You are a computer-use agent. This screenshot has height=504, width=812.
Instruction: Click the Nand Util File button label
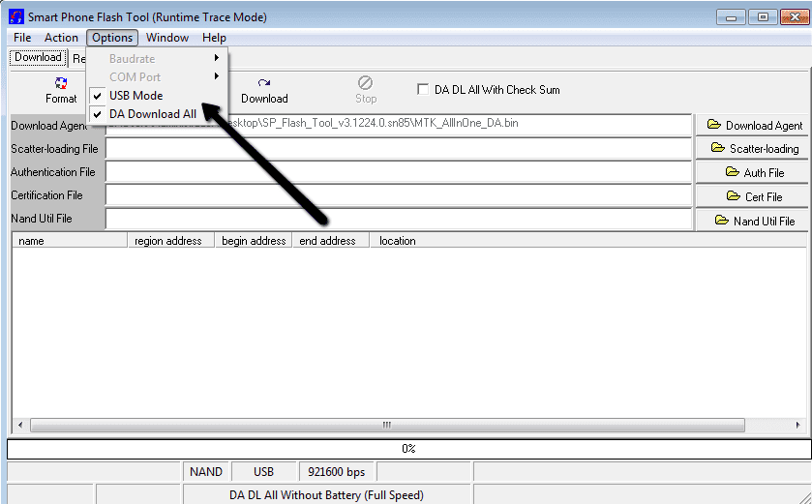tap(764, 222)
